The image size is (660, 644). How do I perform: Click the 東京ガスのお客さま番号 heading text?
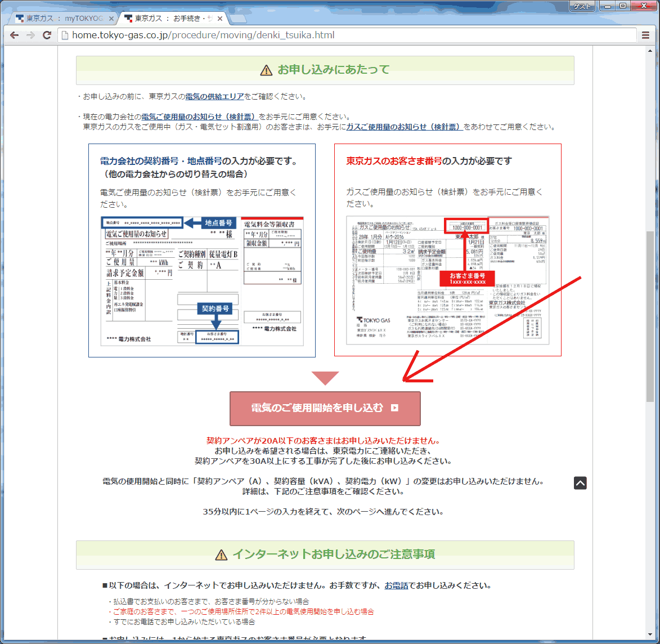click(394, 161)
